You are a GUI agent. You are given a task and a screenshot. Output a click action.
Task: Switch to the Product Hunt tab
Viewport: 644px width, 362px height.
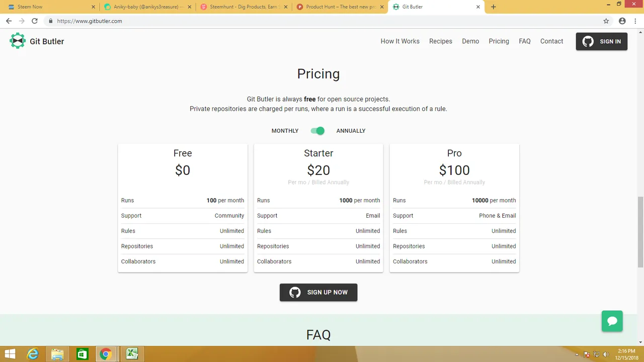tap(339, 7)
